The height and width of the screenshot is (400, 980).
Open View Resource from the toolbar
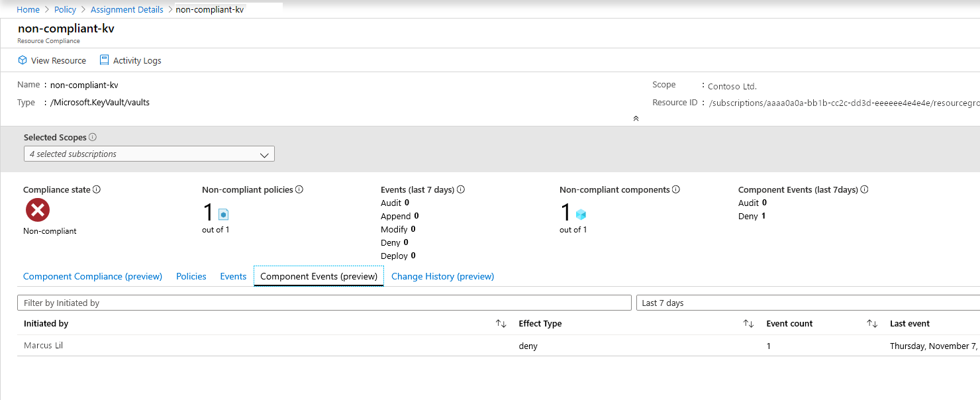pyautogui.click(x=52, y=60)
